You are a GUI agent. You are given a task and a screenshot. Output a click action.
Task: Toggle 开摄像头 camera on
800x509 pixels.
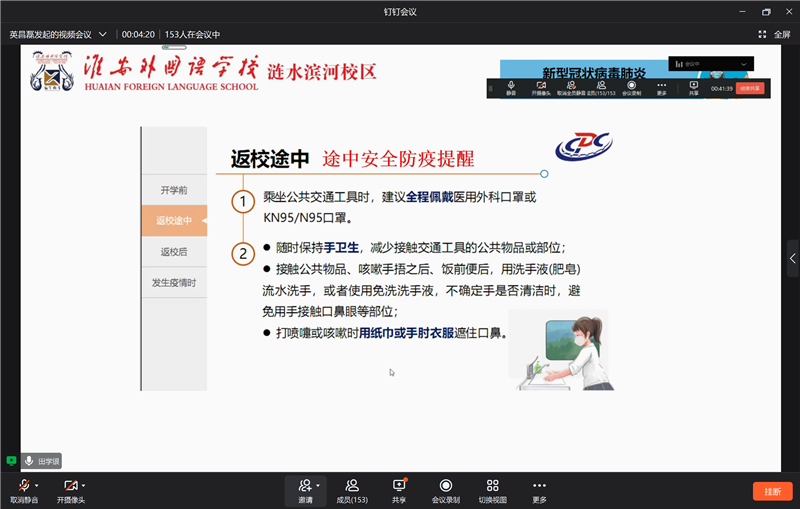pyautogui.click(x=70, y=486)
